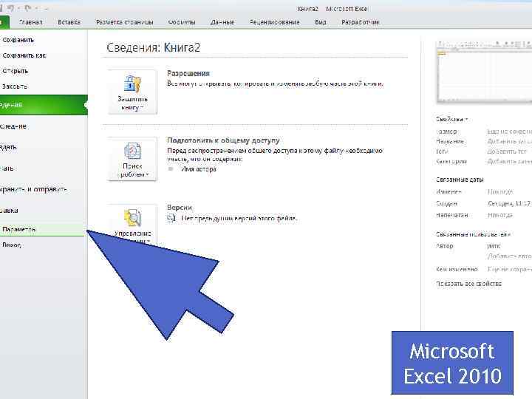Click the Связанные пользователи label

474,234
